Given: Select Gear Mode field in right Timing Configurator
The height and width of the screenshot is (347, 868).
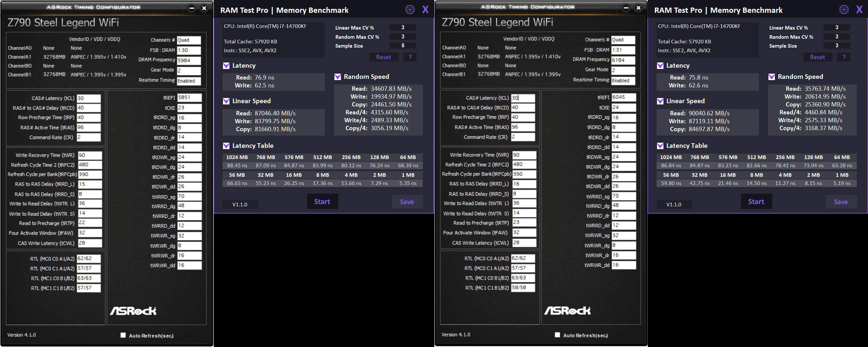Looking at the screenshot, I should pos(623,70).
